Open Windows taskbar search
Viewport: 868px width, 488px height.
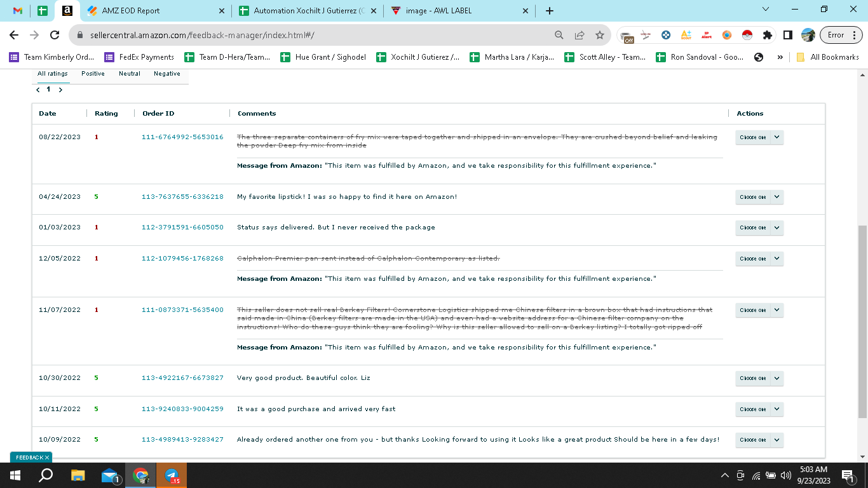pyautogui.click(x=46, y=475)
